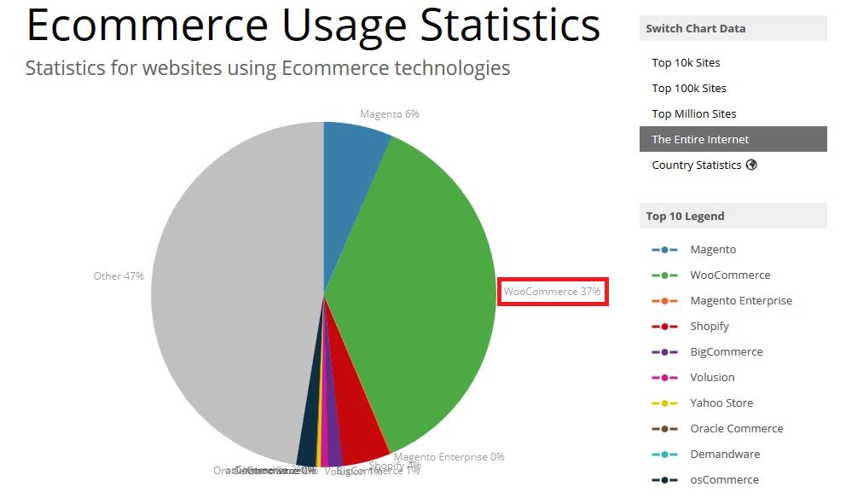Open the BigCommerce legend link
The height and width of the screenshot is (504, 846).
coord(727,352)
